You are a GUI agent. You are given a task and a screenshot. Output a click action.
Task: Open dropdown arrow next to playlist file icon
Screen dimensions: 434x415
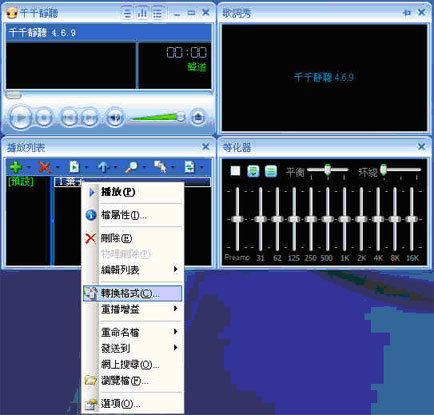click(87, 167)
